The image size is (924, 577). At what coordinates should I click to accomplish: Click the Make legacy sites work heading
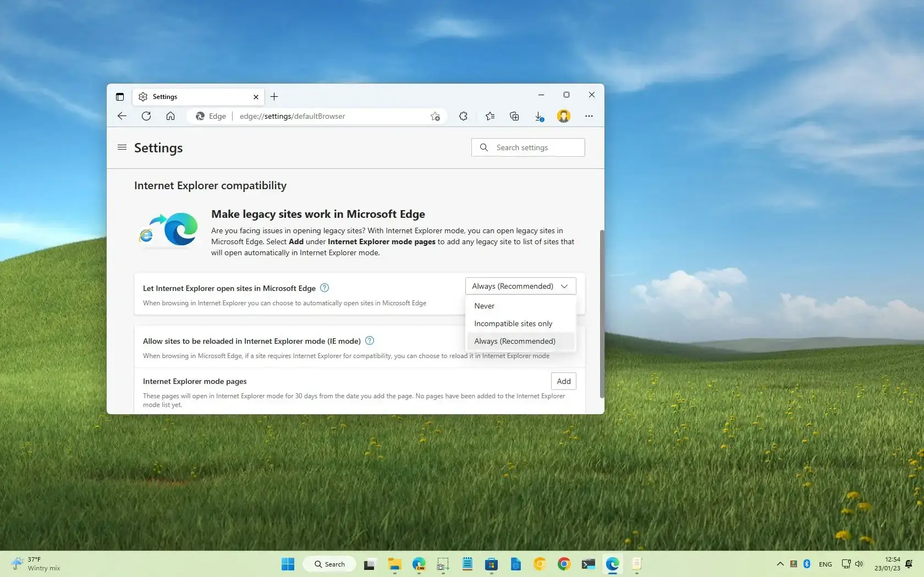pyautogui.click(x=318, y=214)
